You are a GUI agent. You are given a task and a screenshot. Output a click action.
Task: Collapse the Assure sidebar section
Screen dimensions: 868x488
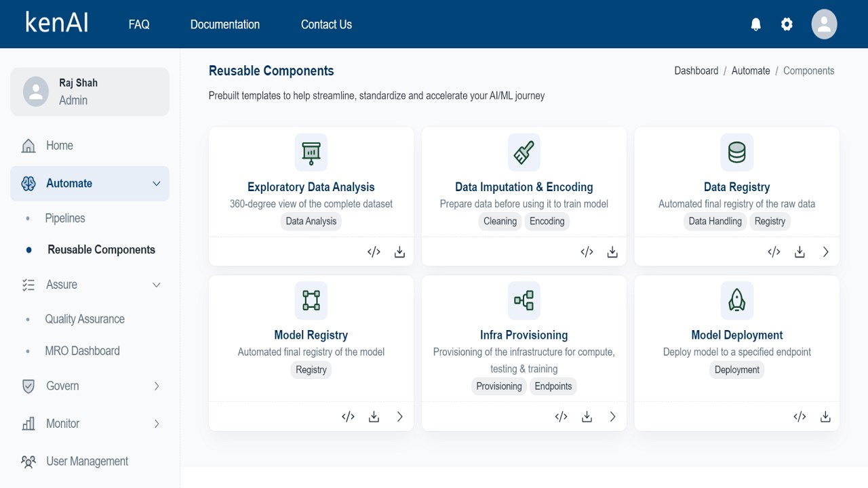point(157,285)
